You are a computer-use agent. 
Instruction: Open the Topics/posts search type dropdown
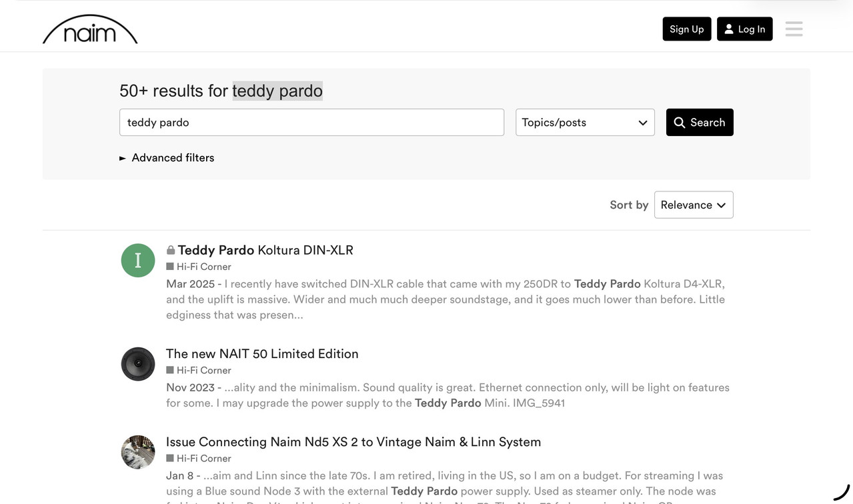coord(585,122)
